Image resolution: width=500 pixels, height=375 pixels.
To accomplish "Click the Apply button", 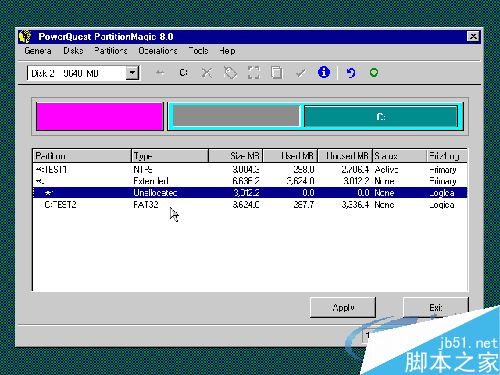I will pyautogui.click(x=343, y=307).
